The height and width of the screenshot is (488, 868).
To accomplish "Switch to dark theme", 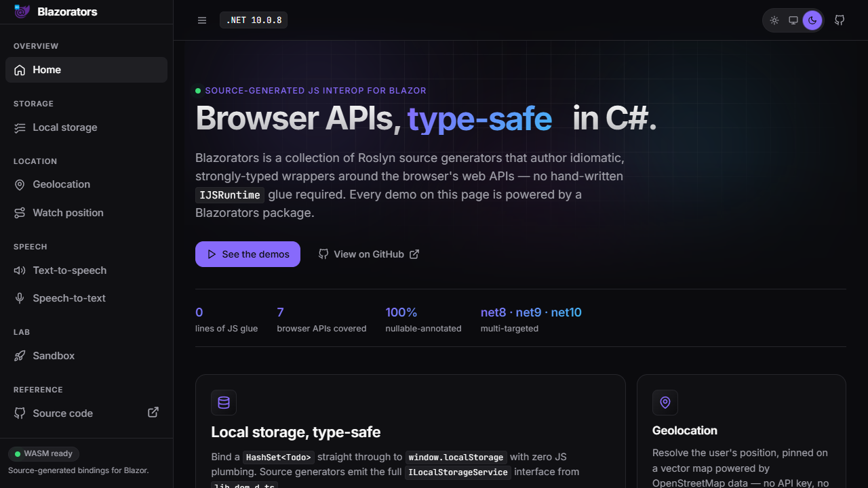I will 812,20.
